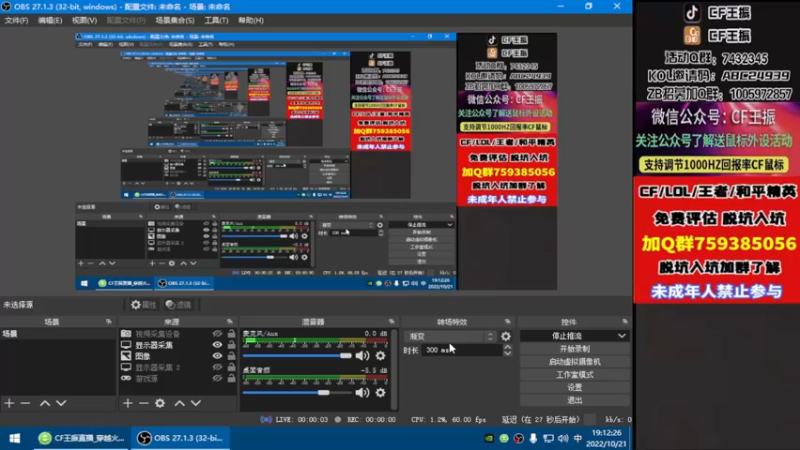
Task: Move source down with the down arrow in the 来源 panel
Action: point(196,403)
